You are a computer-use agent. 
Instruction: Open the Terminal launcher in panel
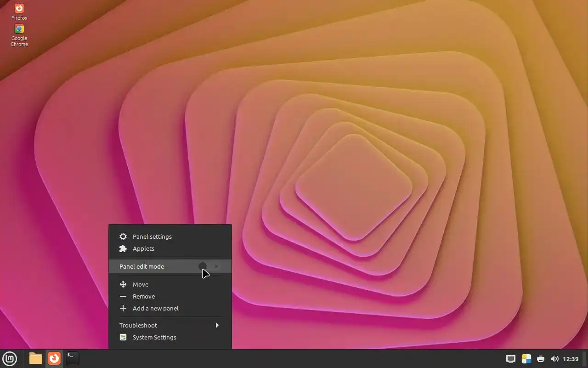72,358
